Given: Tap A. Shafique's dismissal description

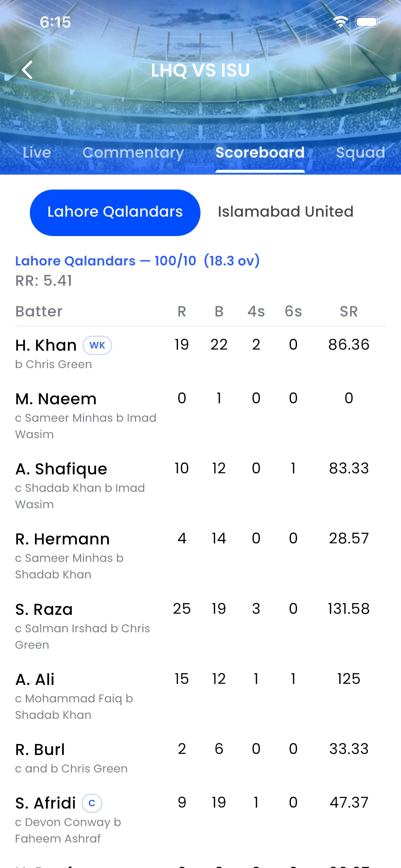Looking at the screenshot, I should (x=80, y=496).
